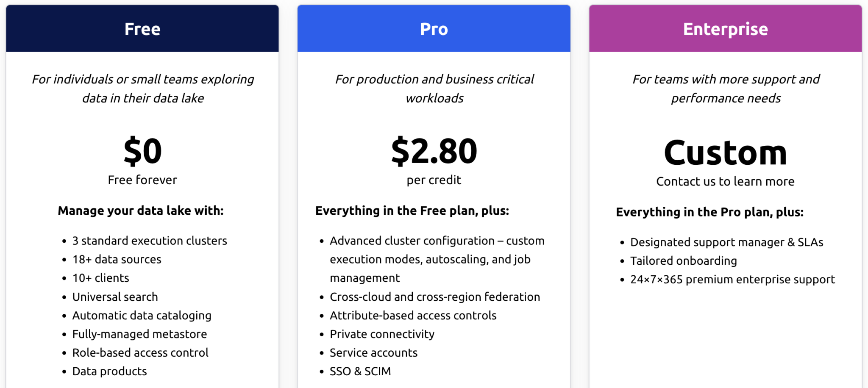Screen dimensions: 868x388
Task: Click 'SSO & SCIM' list item
Action: coord(360,371)
